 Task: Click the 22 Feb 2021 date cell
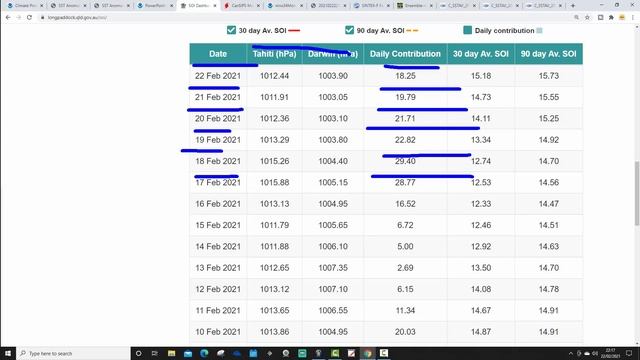click(218, 76)
